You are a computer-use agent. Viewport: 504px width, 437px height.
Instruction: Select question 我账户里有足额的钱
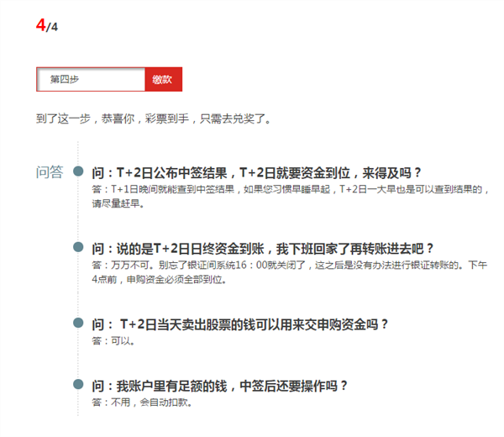[219, 386]
